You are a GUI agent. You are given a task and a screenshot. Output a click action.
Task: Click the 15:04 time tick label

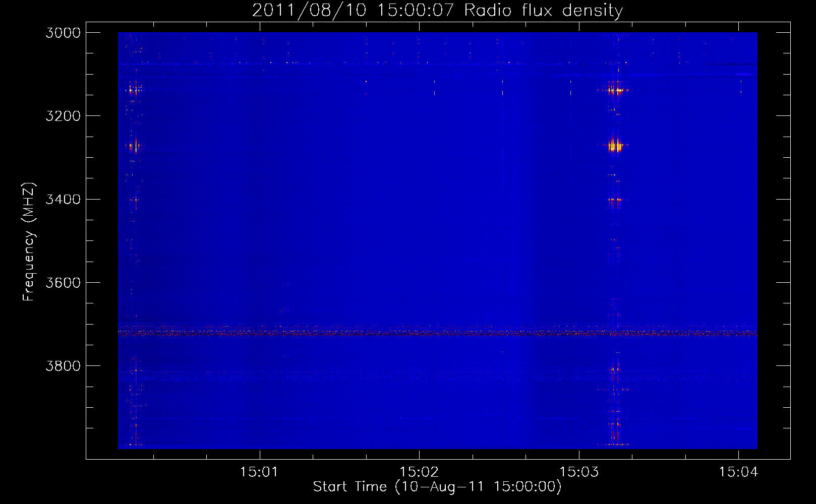[738, 472]
